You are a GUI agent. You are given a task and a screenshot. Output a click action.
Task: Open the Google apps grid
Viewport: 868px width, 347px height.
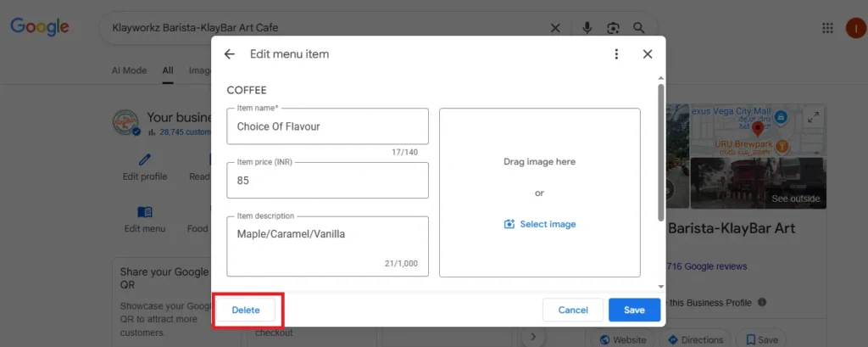click(827, 28)
